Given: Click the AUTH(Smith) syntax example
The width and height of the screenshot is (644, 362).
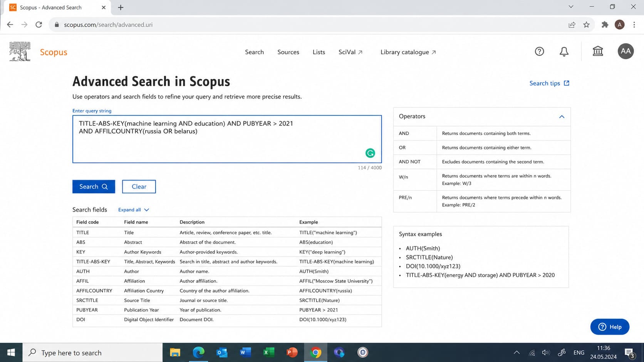Looking at the screenshot, I should click(x=423, y=249).
